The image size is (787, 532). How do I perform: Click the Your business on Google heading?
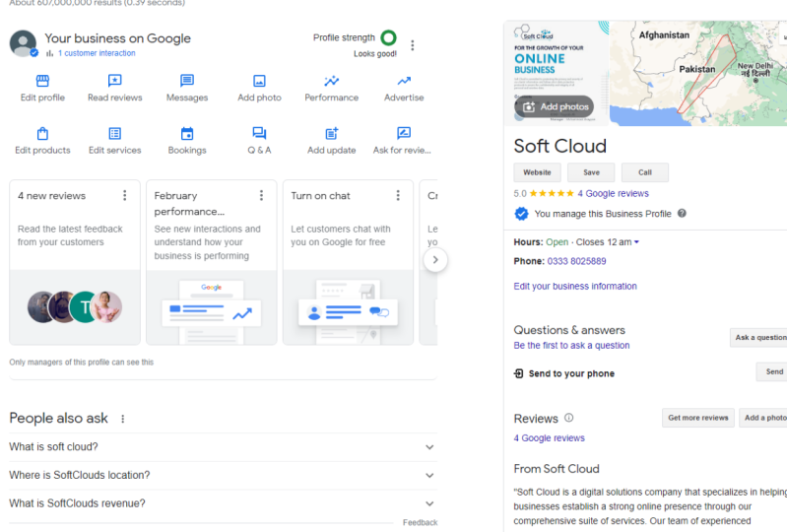click(x=117, y=38)
